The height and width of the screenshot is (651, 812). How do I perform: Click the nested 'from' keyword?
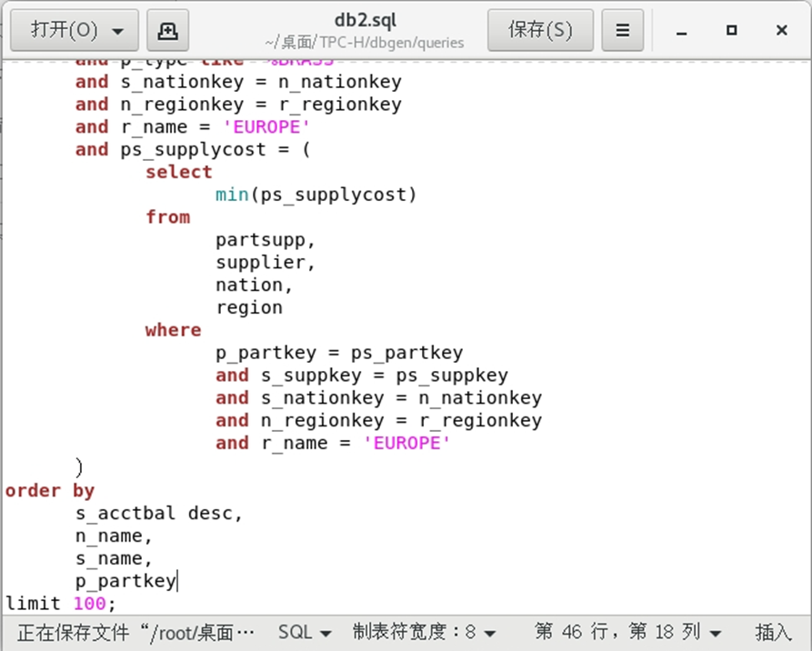[x=168, y=217]
